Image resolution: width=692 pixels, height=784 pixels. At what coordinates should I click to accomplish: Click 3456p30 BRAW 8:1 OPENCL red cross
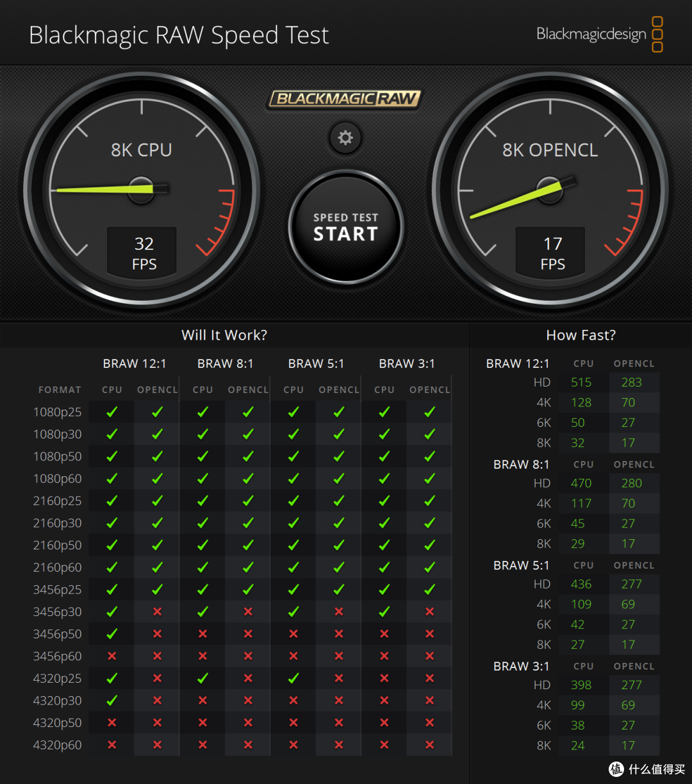[248, 612]
